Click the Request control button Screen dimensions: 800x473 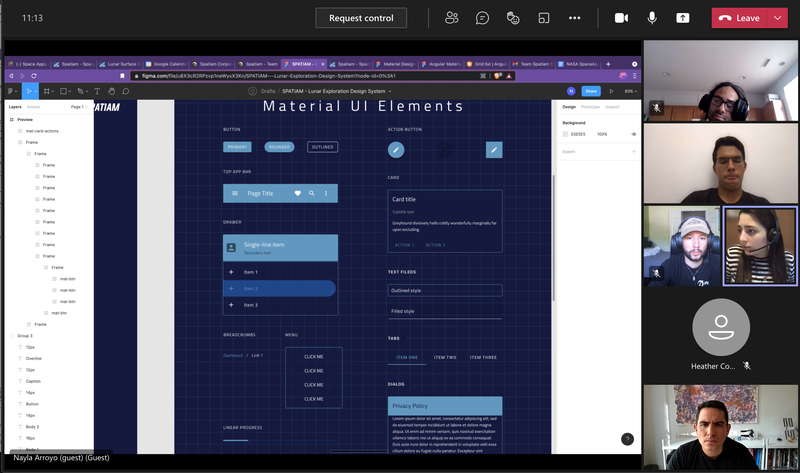[361, 18]
